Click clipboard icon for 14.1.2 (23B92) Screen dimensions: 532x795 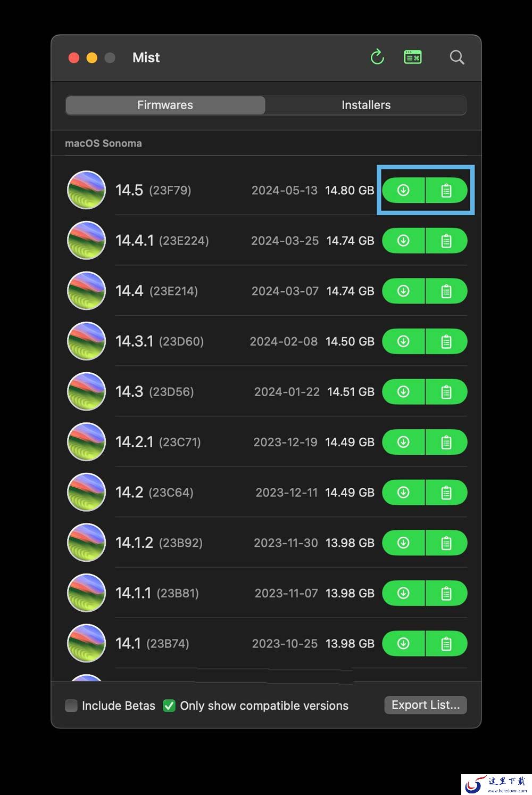pyautogui.click(x=446, y=543)
